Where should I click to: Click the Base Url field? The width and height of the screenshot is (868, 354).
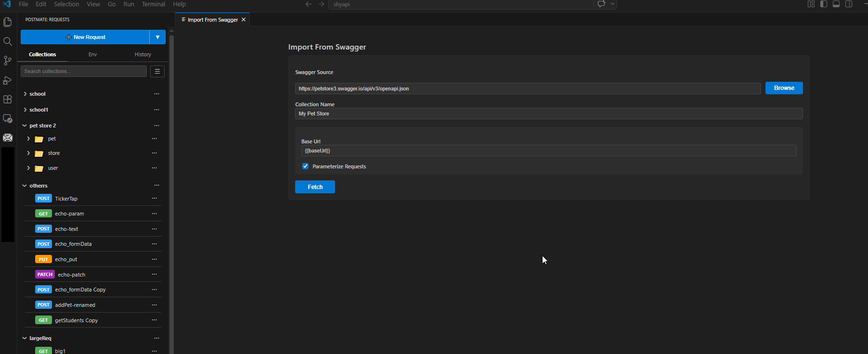[549, 151]
